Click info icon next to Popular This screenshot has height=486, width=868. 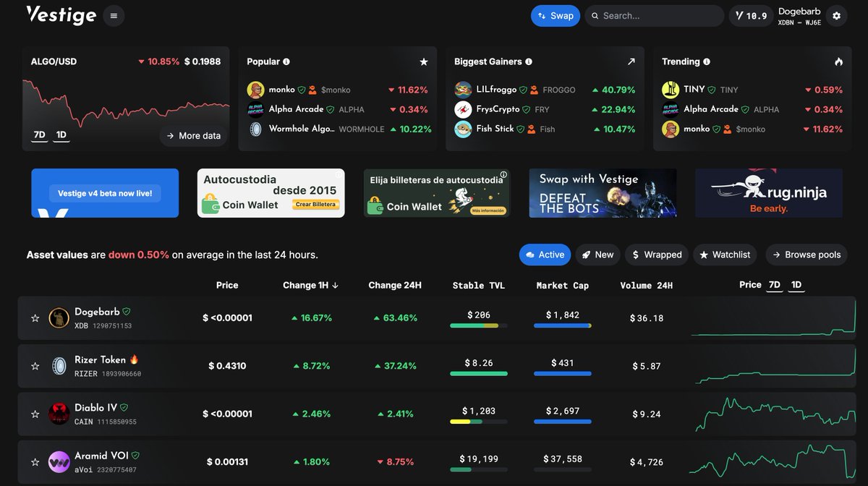coord(286,62)
